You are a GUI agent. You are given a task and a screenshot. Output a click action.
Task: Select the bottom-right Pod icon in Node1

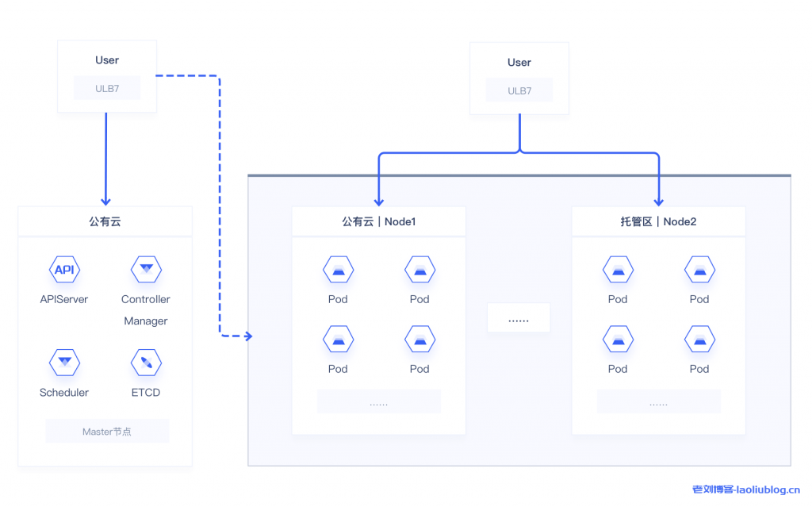(x=419, y=340)
